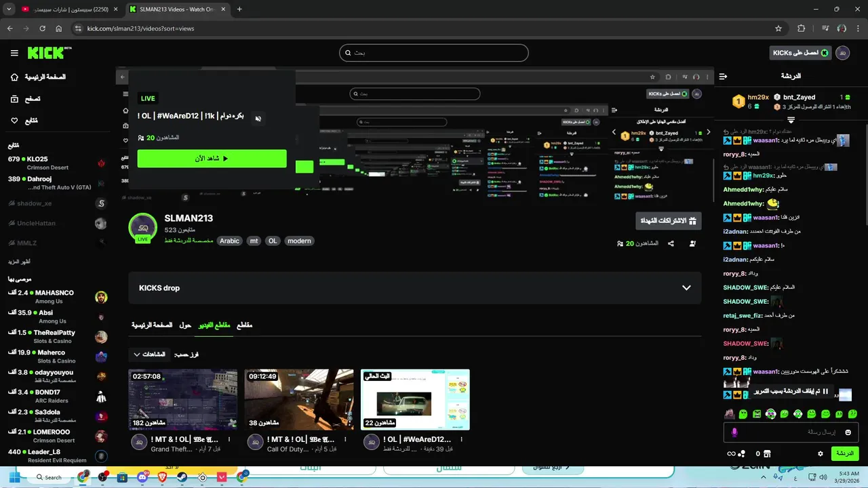Share the SLMAN213 channel
Viewport: 868px width, 488px height.
[671, 243]
